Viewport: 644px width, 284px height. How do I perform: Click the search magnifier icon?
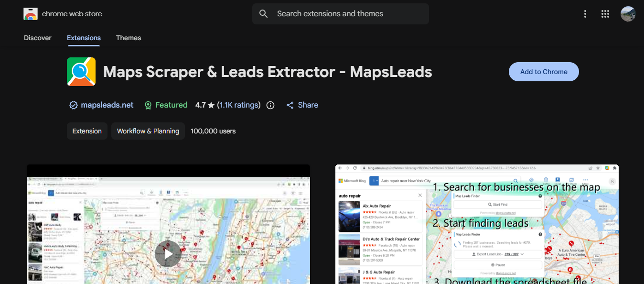[x=264, y=14]
